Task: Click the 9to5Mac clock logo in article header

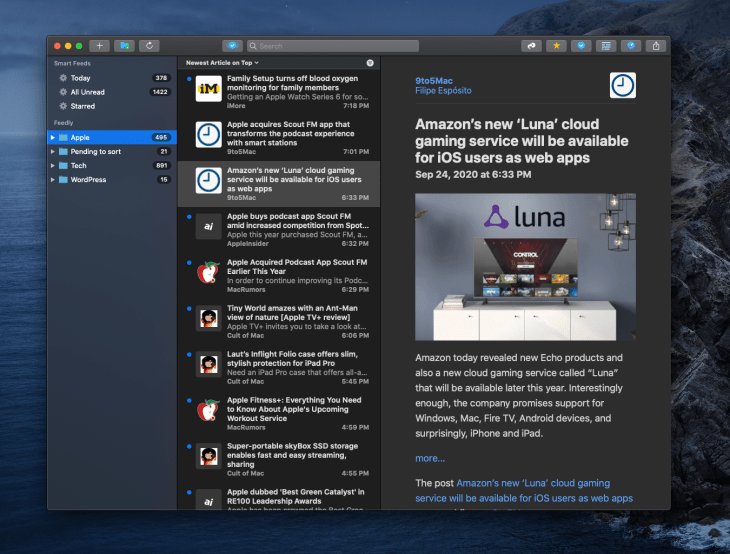Action: pos(622,85)
